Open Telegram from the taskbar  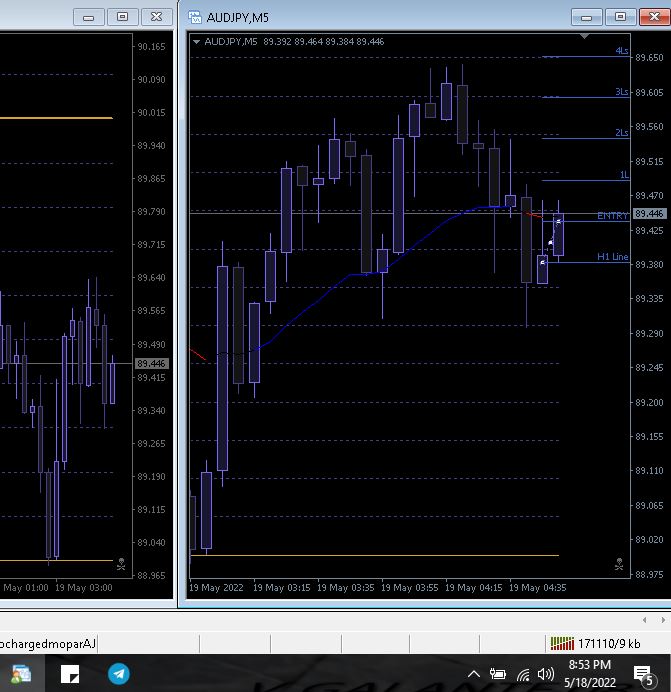coord(119,674)
